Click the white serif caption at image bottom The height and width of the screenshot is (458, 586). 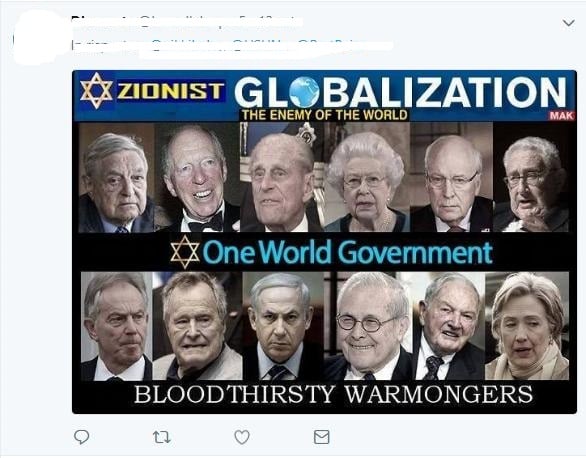pos(333,394)
